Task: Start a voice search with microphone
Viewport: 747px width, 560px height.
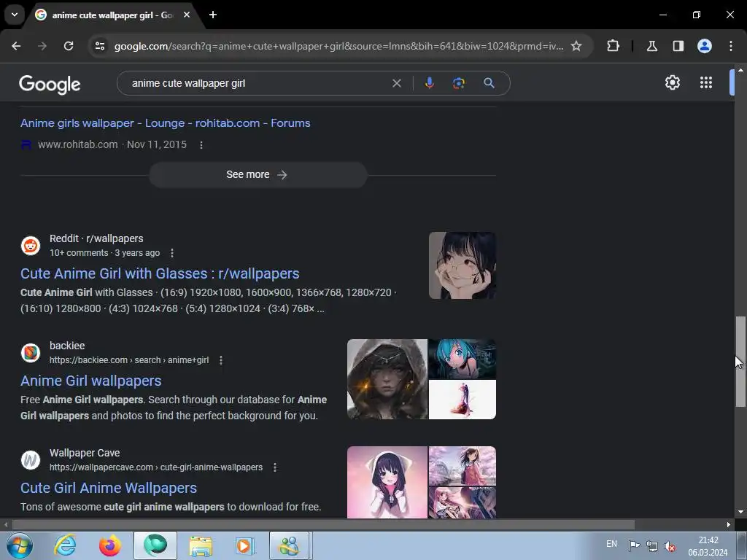Action: click(x=429, y=83)
